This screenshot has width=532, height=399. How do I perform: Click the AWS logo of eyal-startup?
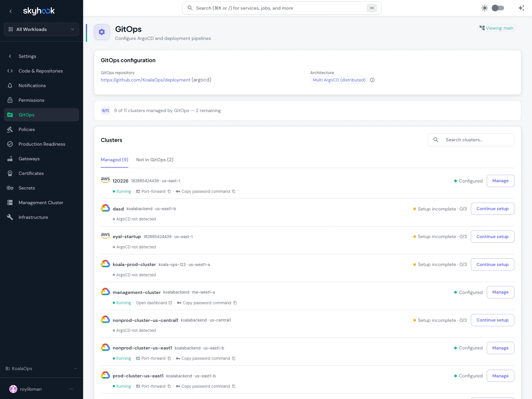point(105,235)
